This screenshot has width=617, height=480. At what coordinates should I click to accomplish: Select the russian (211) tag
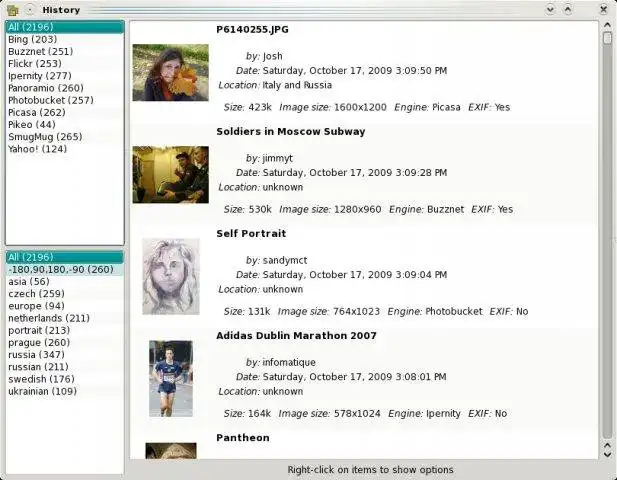pyautogui.click(x=65, y=367)
